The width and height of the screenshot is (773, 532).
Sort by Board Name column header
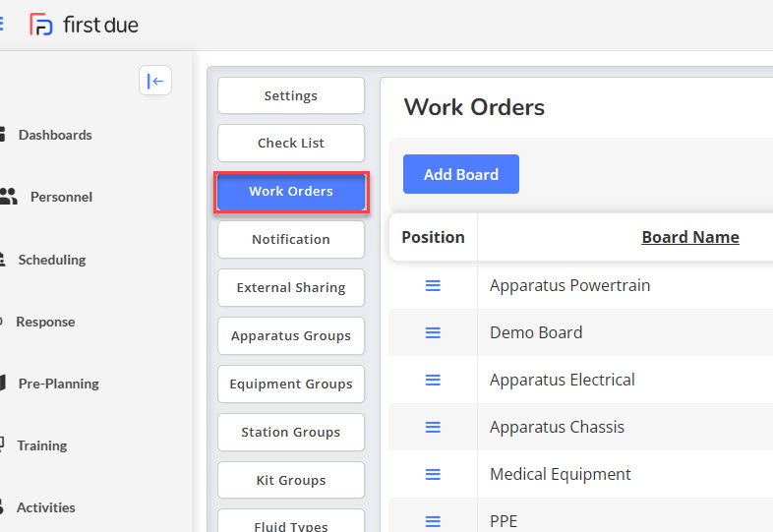(x=690, y=237)
